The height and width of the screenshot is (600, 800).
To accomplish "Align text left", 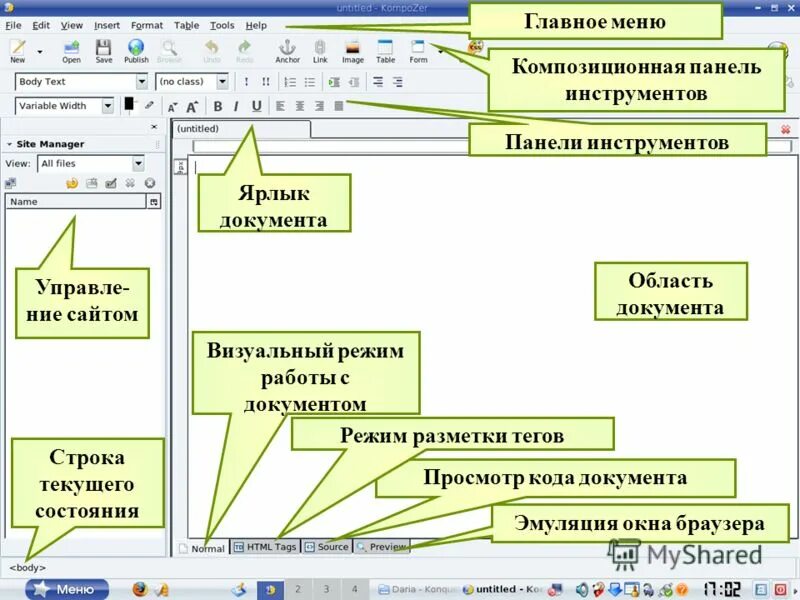I will point(280,106).
